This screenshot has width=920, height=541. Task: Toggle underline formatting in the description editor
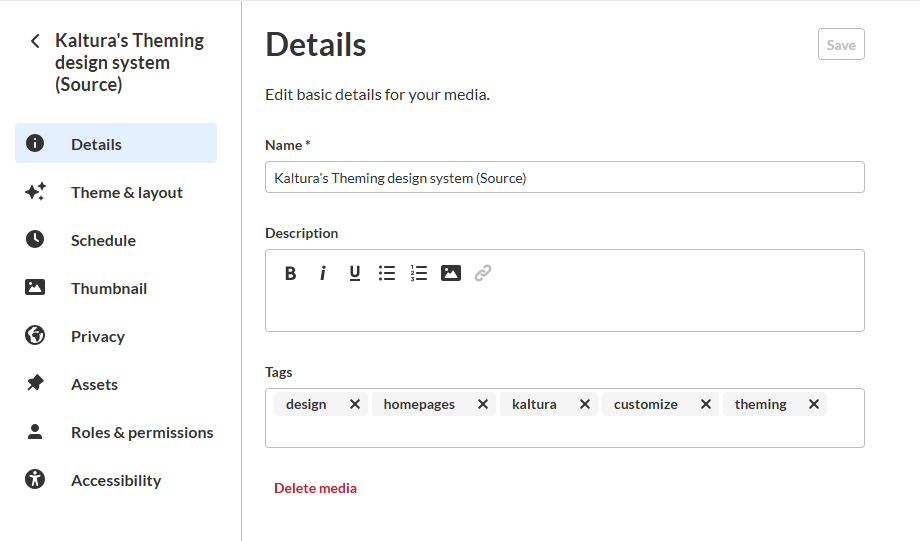[x=354, y=273]
